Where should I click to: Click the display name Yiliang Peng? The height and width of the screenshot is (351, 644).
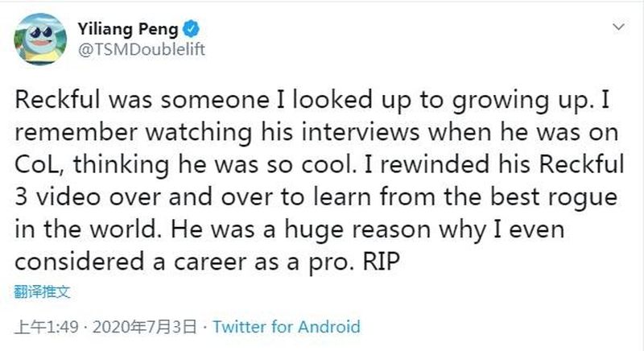[127, 29]
